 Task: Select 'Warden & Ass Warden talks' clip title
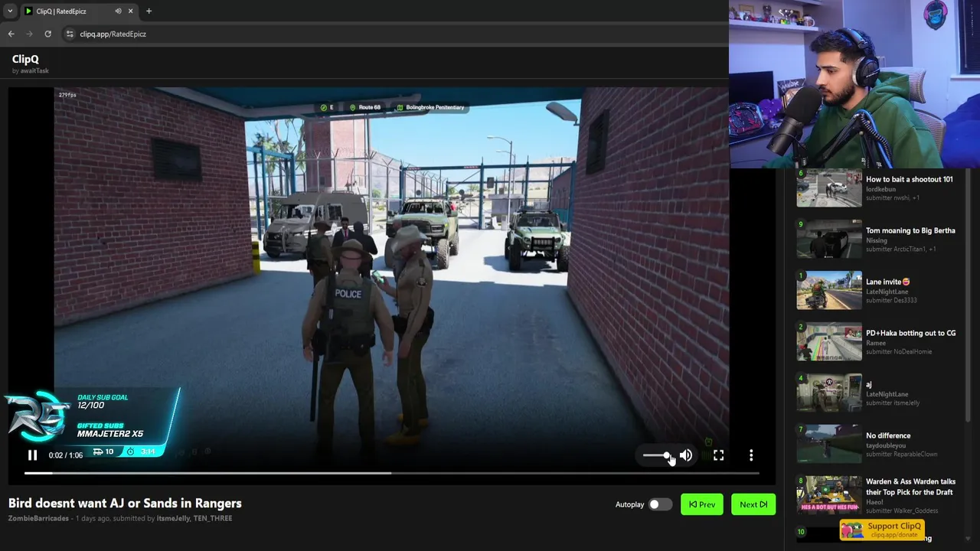coord(910,487)
